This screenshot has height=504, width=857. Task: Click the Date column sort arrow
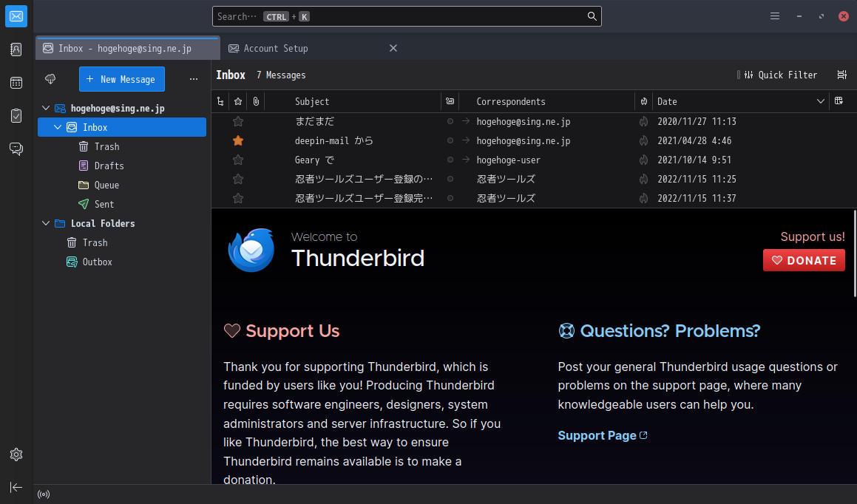[x=820, y=101]
